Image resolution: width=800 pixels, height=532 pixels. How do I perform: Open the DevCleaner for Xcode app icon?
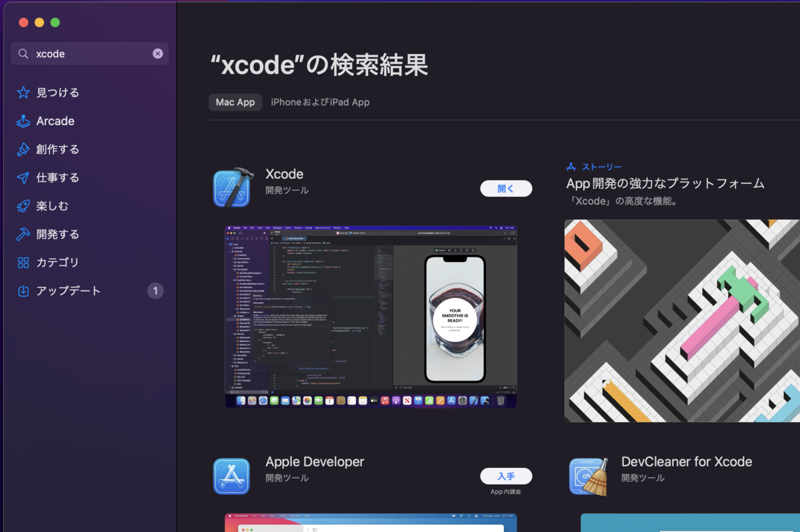[589, 475]
